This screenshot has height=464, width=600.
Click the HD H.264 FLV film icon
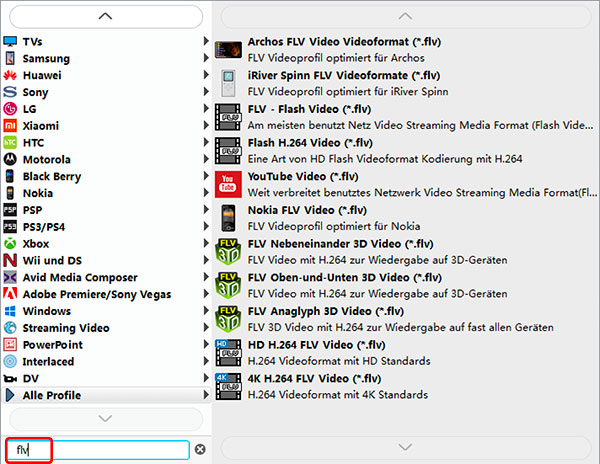228,352
